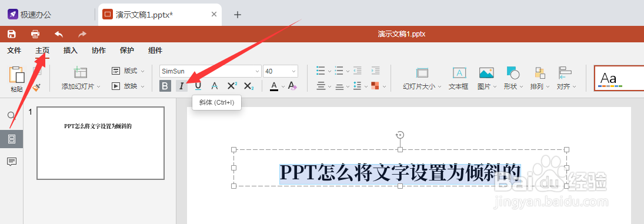This screenshot has height=224, width=644.
Task: Expand the 排列 arrange dropdown
Action: 548,87
